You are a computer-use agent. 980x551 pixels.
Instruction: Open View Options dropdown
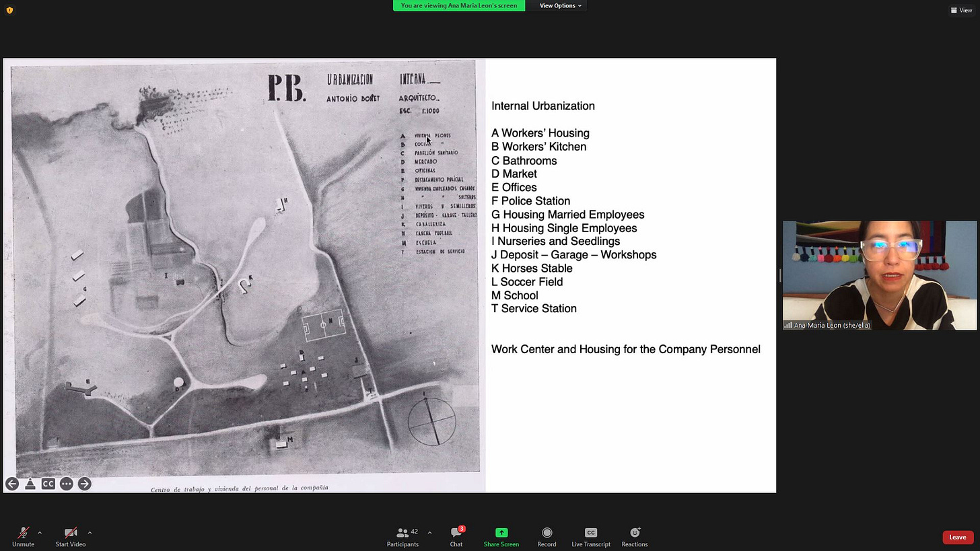(x=560, y=5)
